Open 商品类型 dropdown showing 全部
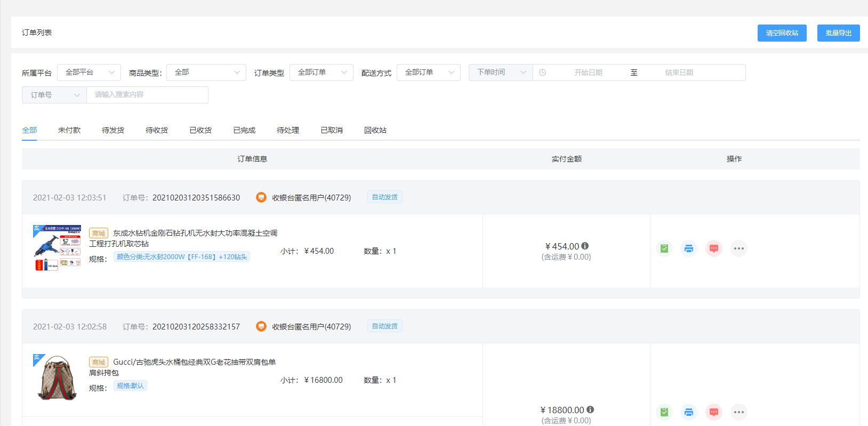 (x=206, y=73)
